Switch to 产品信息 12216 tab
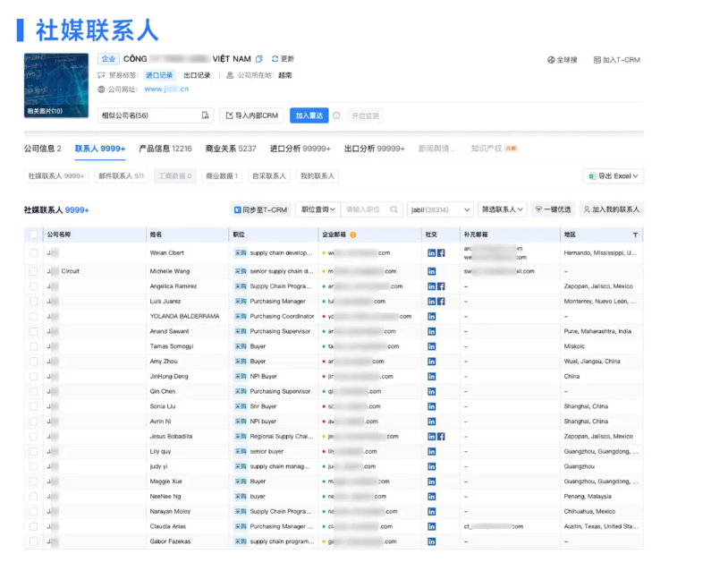This screenshot has width=728, height=571. pos(165,149)
